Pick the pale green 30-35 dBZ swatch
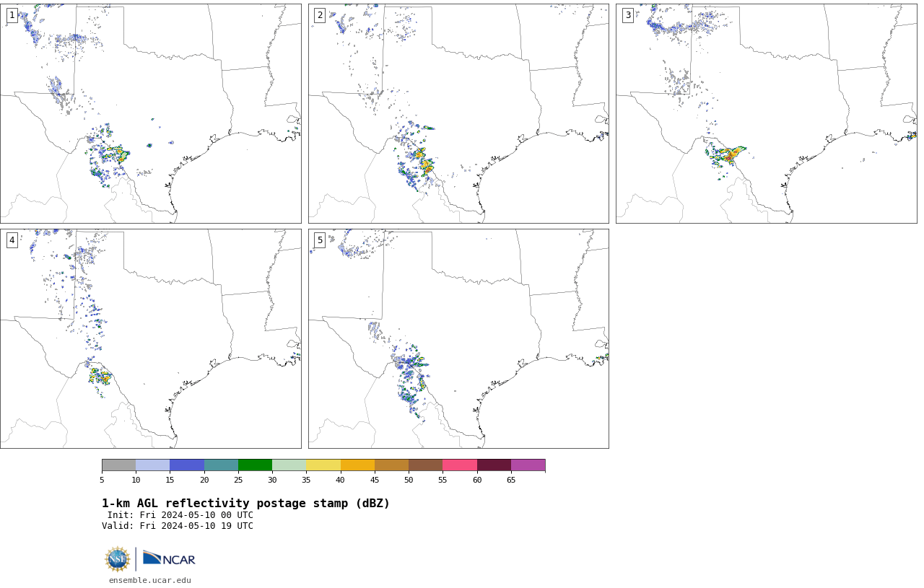This screenshot has width=924, height=588. pos(289,465)
